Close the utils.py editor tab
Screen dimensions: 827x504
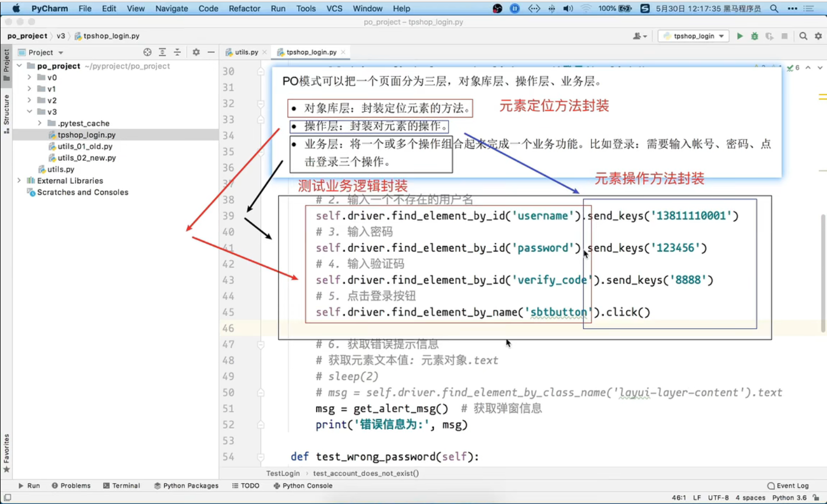click(265, 52)
